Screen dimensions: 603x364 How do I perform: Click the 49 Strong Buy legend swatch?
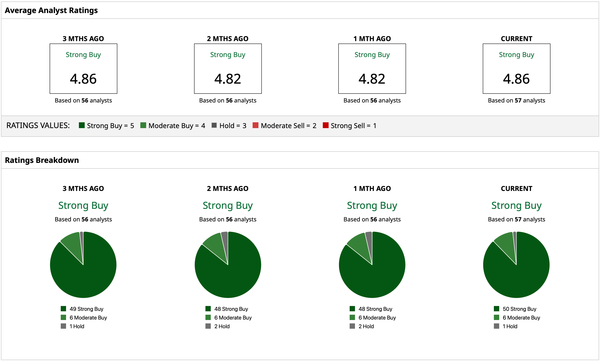click(63, 308)
